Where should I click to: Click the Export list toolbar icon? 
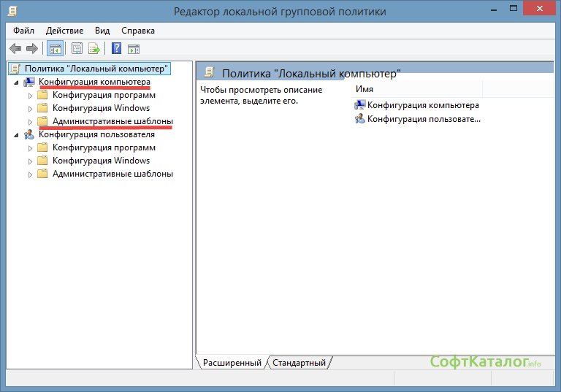94,49
